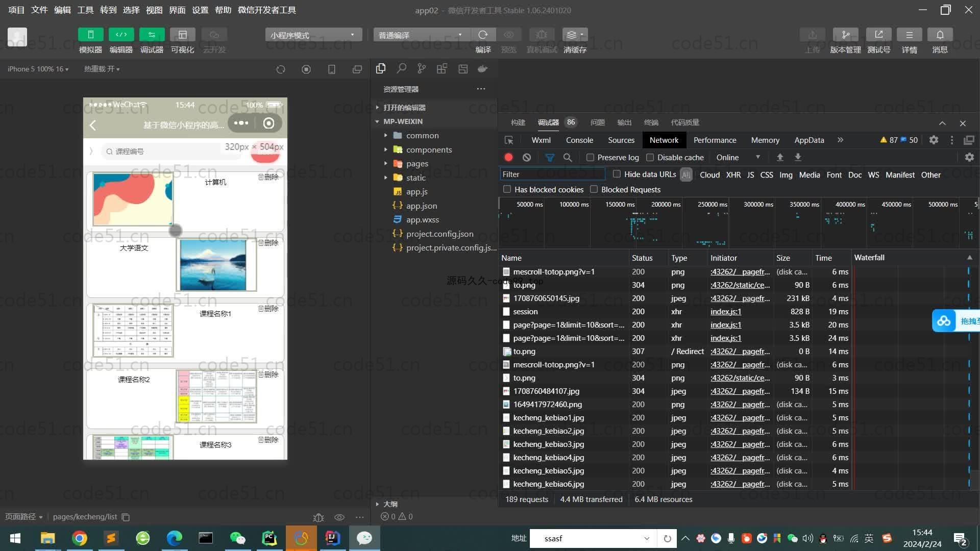Show more DevTools tabs chevron
The image size is (980, 551).
coord(840,140)
